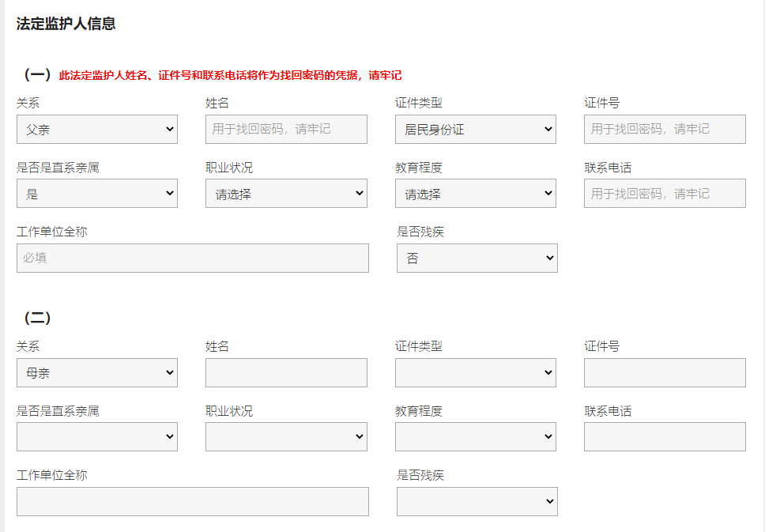Select the first guardian's 职业状况 dropdown

tap(286, 194)
